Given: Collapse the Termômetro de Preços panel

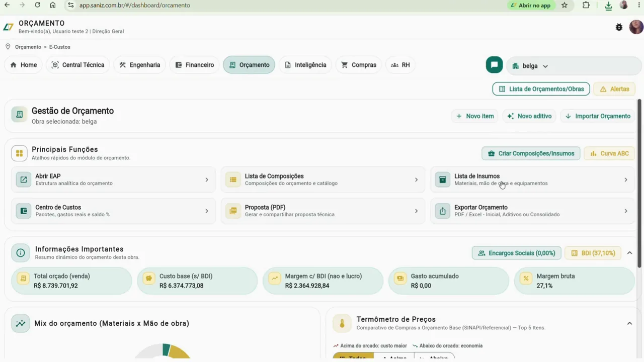Looking at the screenshot, I should point(629,323).
